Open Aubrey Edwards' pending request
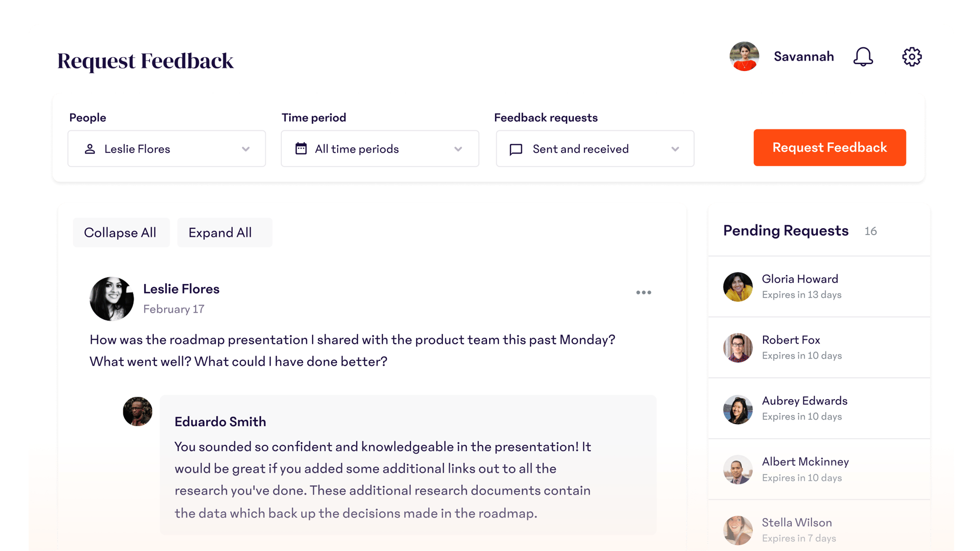980x551 pixels. [818, 408]
